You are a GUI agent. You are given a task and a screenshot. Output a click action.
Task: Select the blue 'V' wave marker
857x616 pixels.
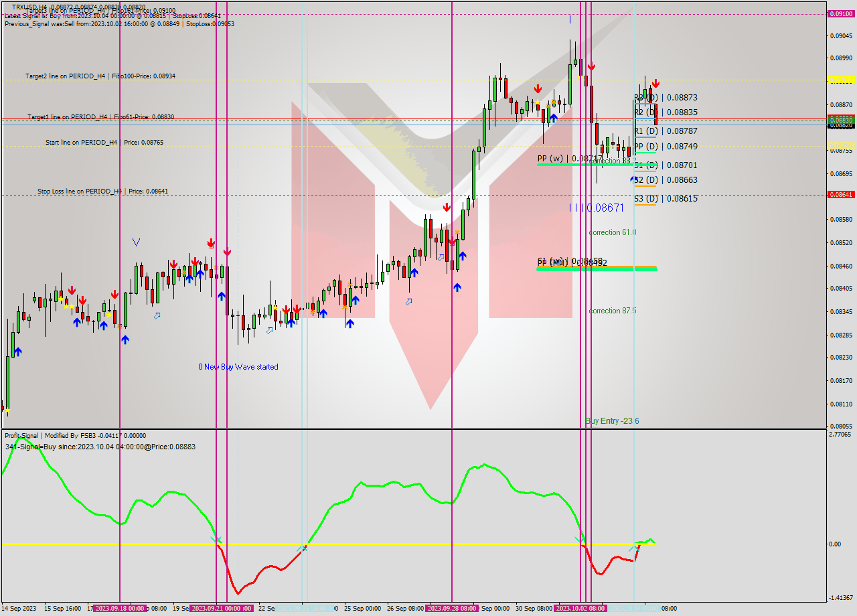click(x=137, y=242)
